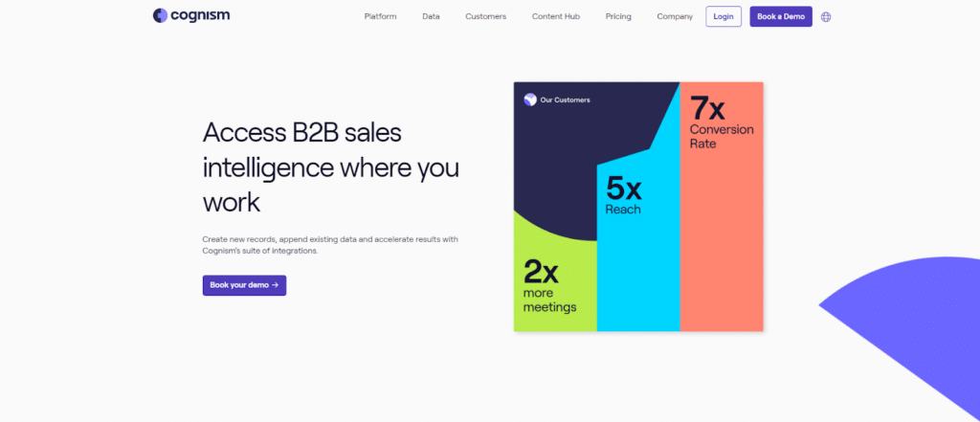Click the Cognism circular logo icon
Image resolution: width=980 pixels, height=422 pixels.
[160, 16]
